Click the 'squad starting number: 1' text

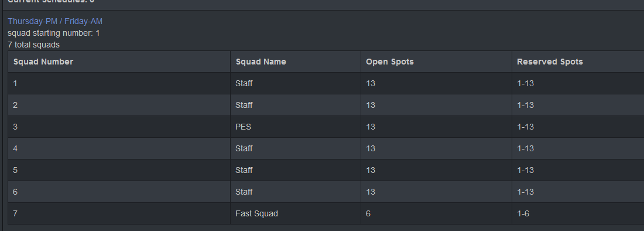[x=54, y=33]
